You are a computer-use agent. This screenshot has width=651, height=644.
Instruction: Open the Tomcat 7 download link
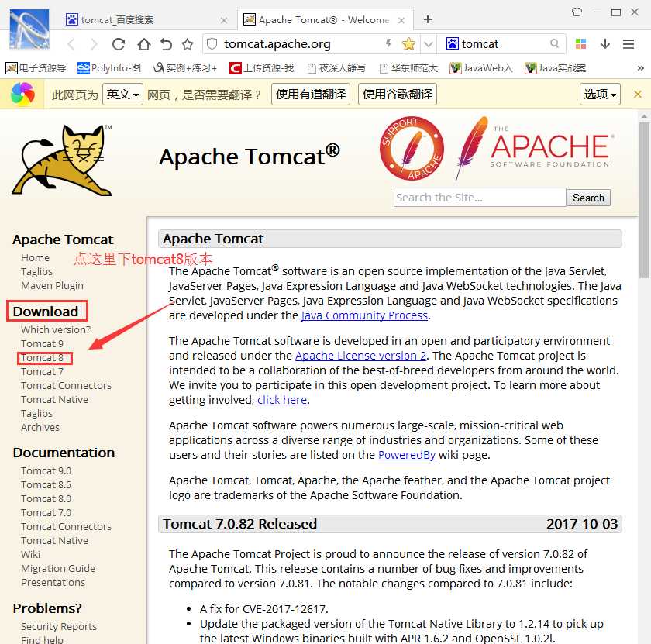tap(43, 372)
